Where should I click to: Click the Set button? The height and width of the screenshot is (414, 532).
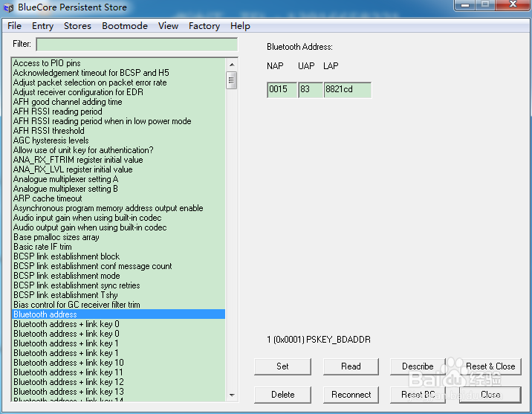[282, 366]
